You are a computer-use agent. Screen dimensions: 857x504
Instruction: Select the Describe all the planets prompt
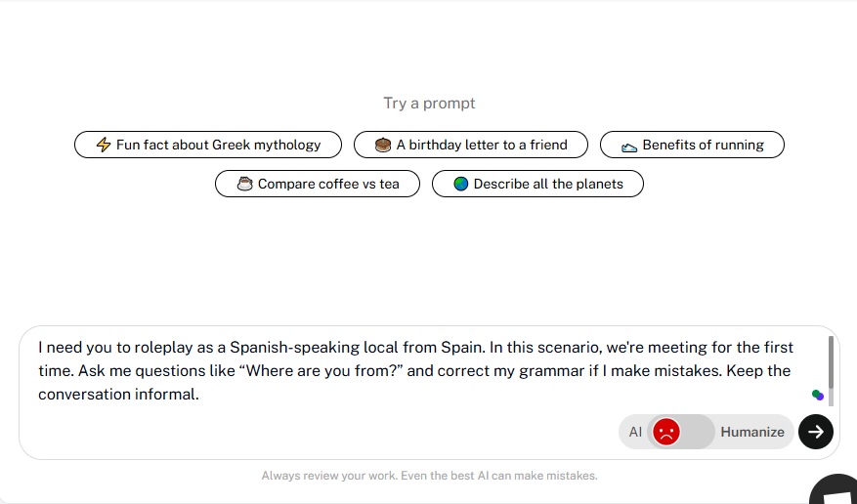(x=537, y=184)
